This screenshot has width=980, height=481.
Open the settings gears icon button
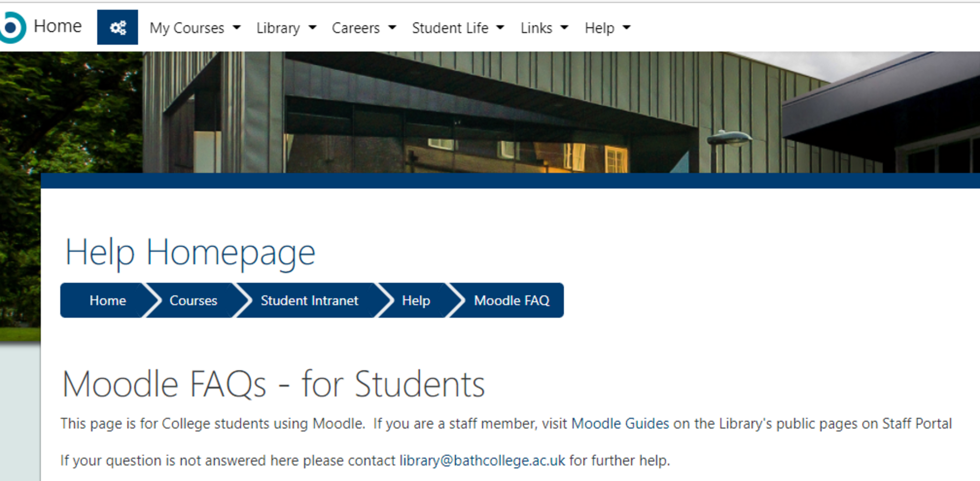(x=117, y=27)
